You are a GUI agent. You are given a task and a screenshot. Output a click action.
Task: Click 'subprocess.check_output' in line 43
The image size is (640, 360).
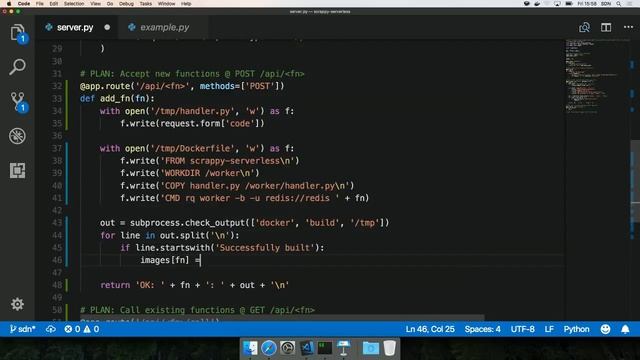[x=187, y=223]
